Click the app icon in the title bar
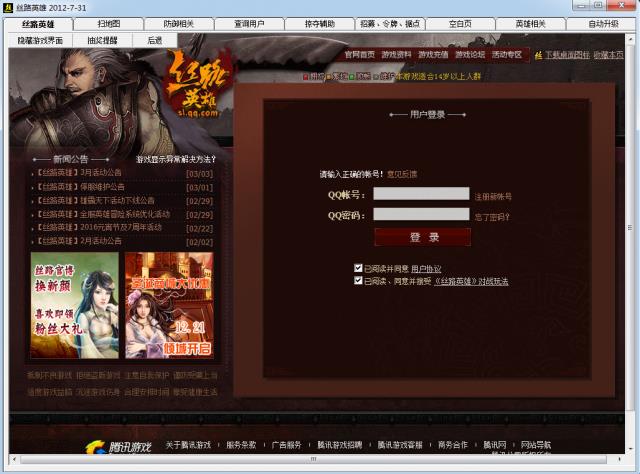The height and width of the screenshot is (474, 640). [8, 7]
